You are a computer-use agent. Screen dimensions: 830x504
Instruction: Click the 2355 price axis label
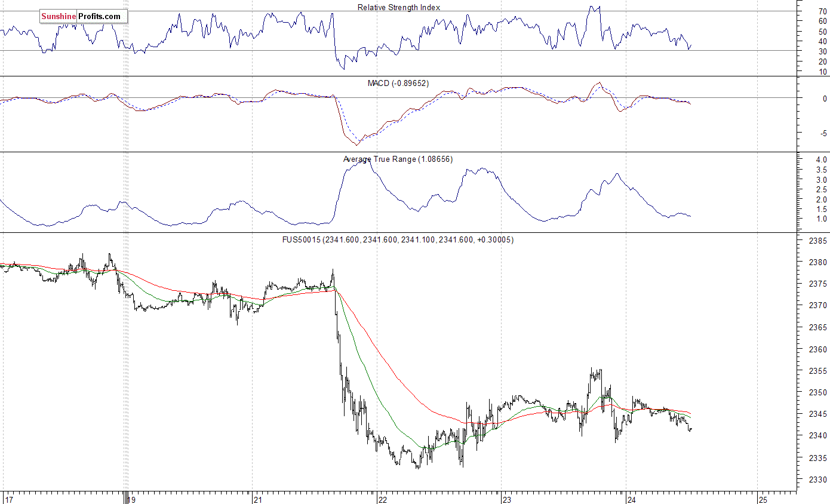coord(818,371)
